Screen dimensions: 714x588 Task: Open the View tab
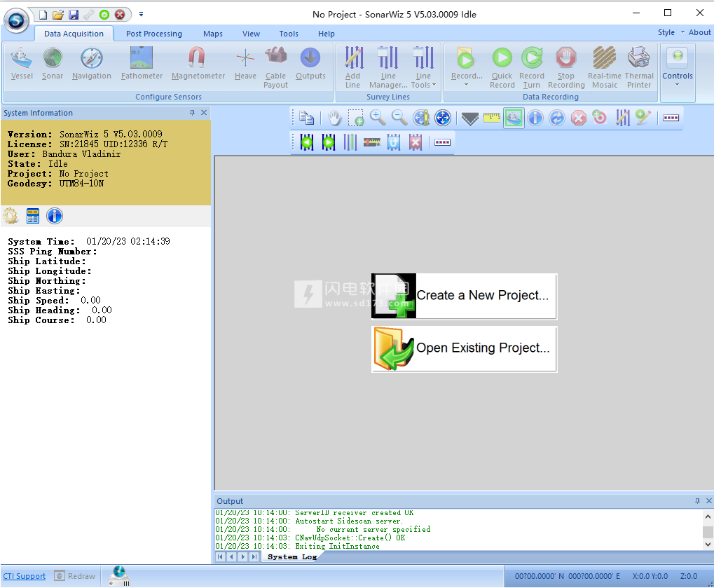tap(251, 34)
